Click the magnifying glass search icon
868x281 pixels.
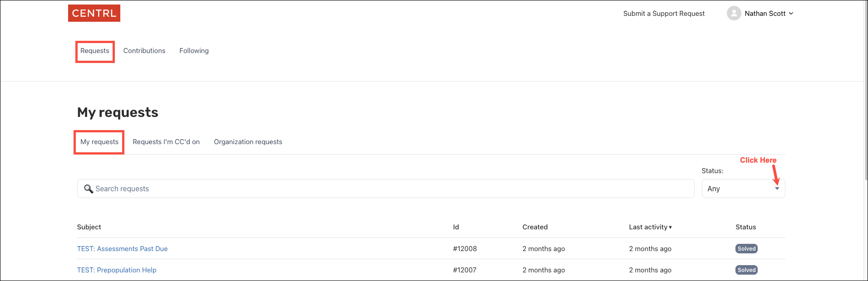pyautogui.click(x=89, y=189)
